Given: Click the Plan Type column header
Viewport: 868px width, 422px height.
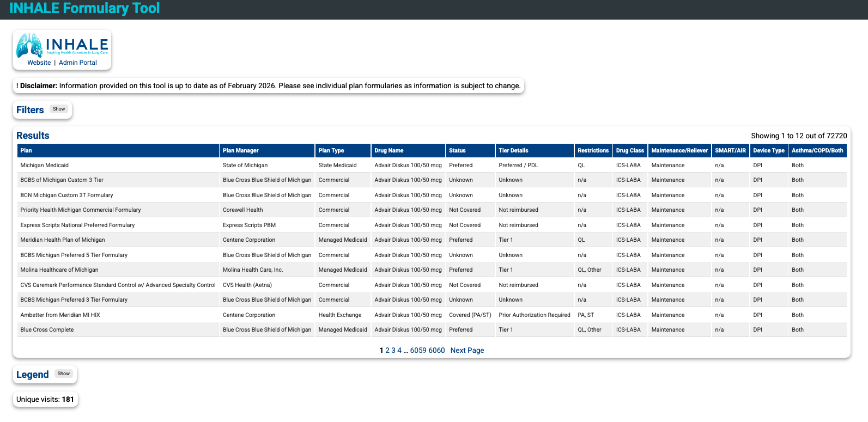Looking at the screenshot, I should (343, 150).
